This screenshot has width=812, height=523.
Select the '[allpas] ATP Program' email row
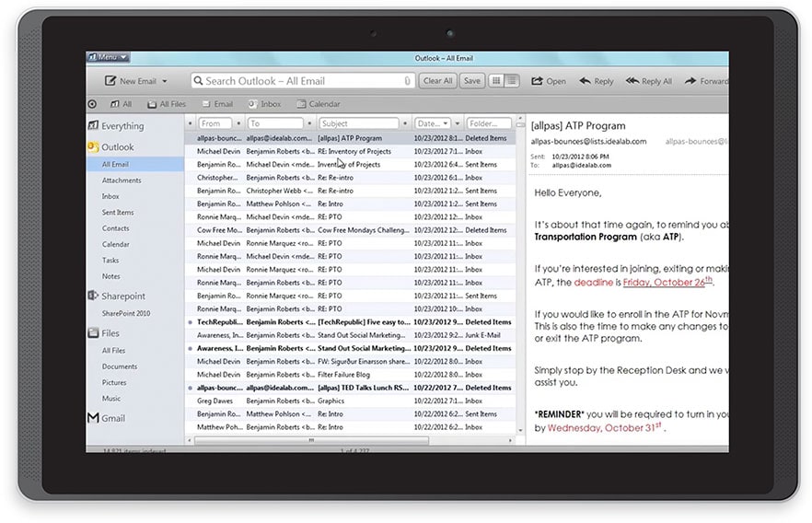[x=350, y=138]
